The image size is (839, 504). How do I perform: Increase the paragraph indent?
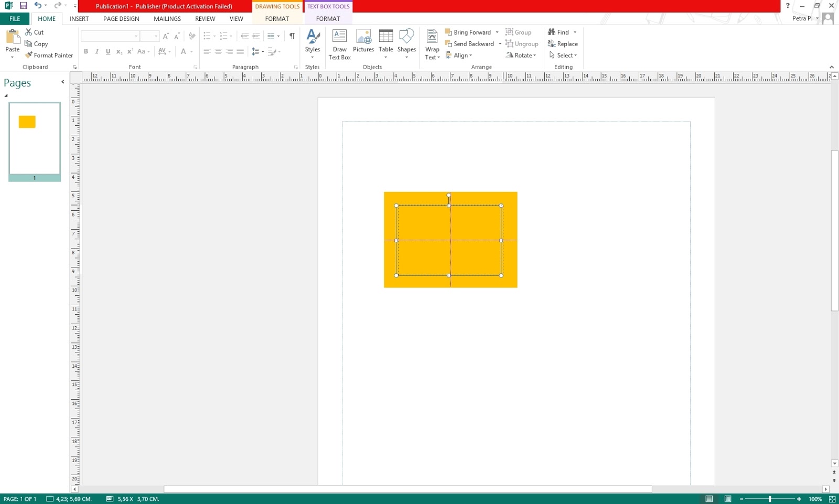[256, 36]
